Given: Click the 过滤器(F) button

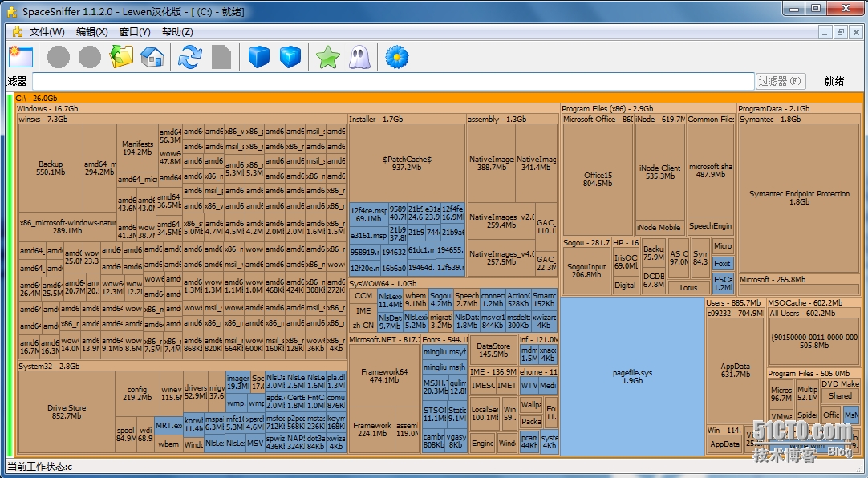Looking at the screenshot, I should [781, 81].
